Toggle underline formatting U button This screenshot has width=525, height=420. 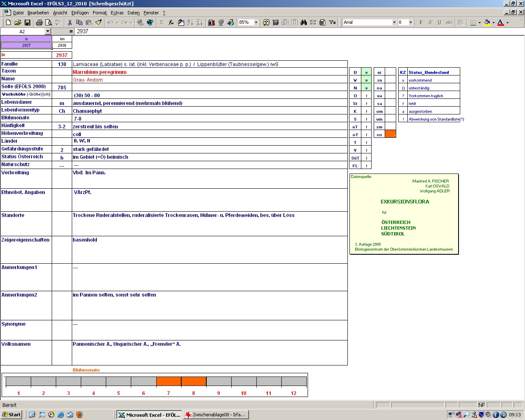pyautogui.click(x=440, y=23)
